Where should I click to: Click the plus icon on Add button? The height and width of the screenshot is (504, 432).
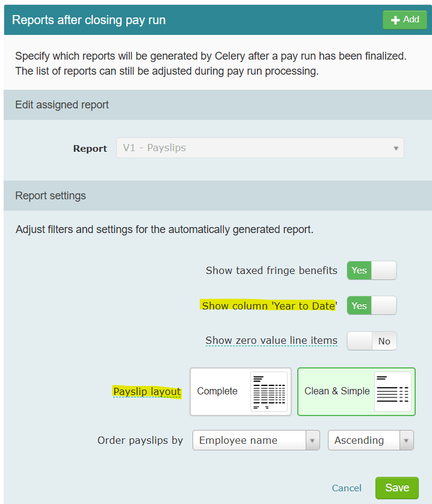tap(395, 20)
